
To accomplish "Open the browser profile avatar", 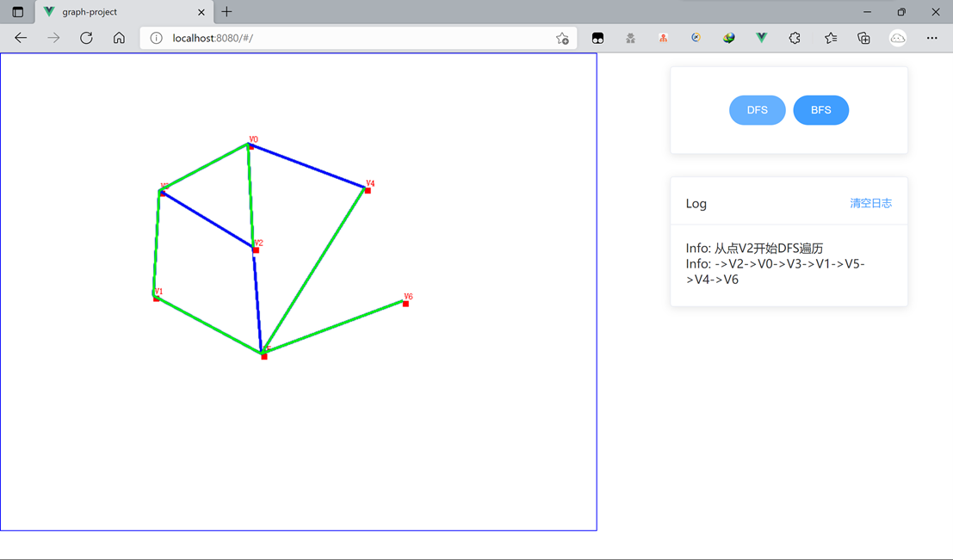I will pyautogui.click(x=898, y=38).
